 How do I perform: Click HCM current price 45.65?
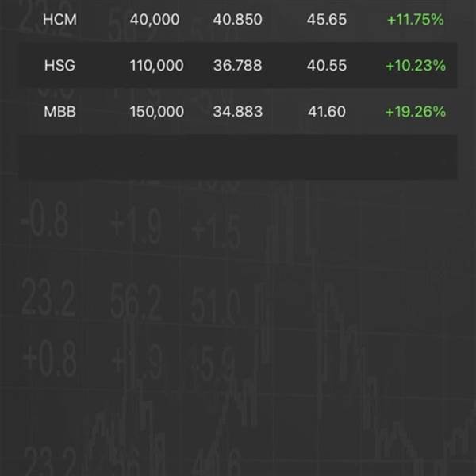[327, 20]
